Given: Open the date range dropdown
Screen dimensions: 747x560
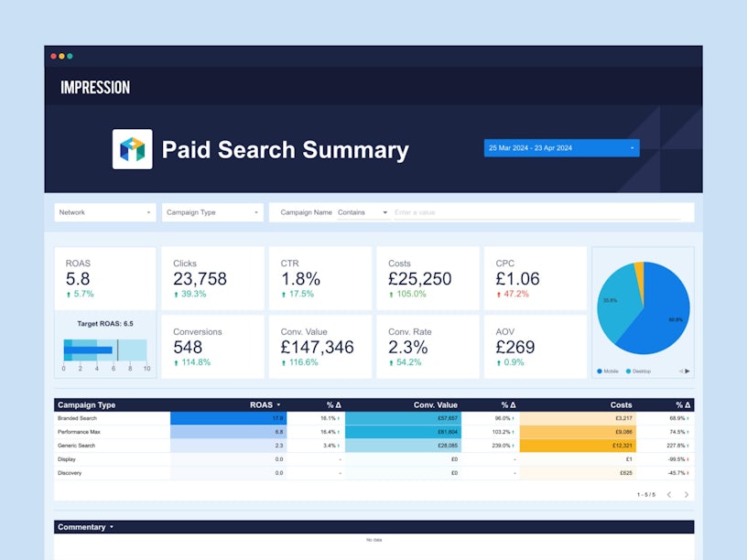Looking at the screenshot, I should [x=561, y=147].
